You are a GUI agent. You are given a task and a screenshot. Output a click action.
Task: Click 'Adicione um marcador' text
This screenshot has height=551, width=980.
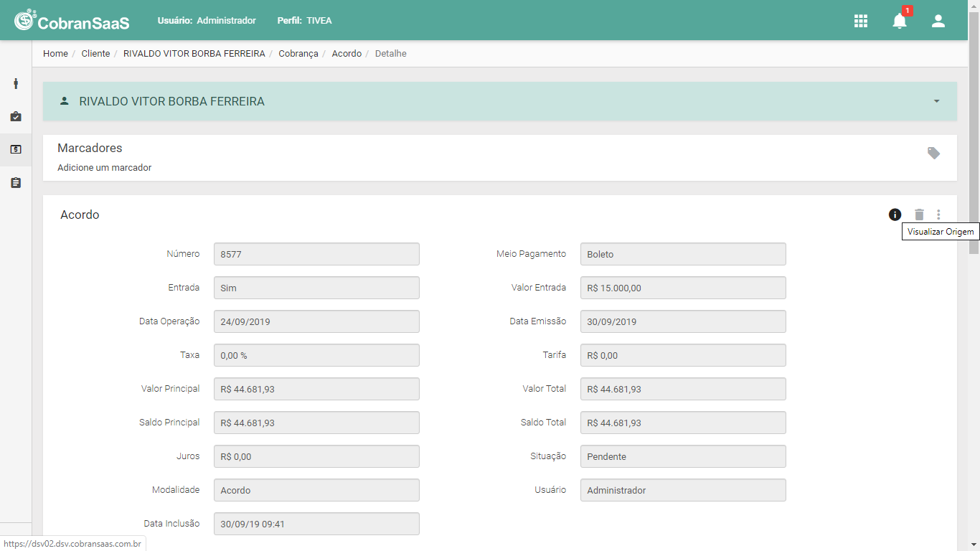coord(104,168)
